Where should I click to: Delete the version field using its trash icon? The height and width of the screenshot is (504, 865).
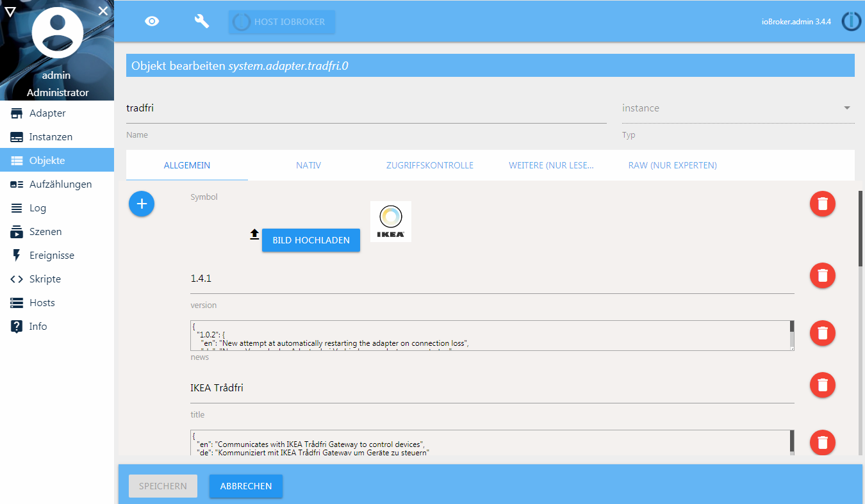(x=822, y=275)
